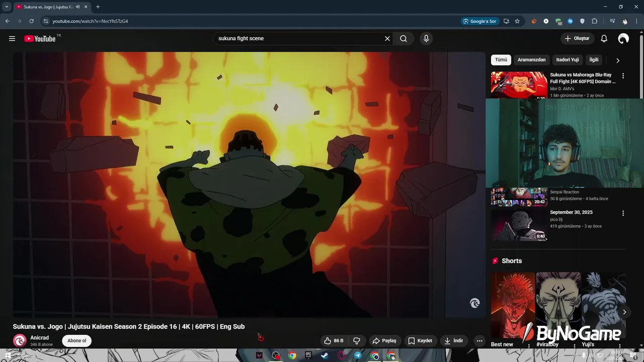The width and height of the screenshot is (644, 362).
Task: Select the Tümü filter chip
Action: [501, 60]
